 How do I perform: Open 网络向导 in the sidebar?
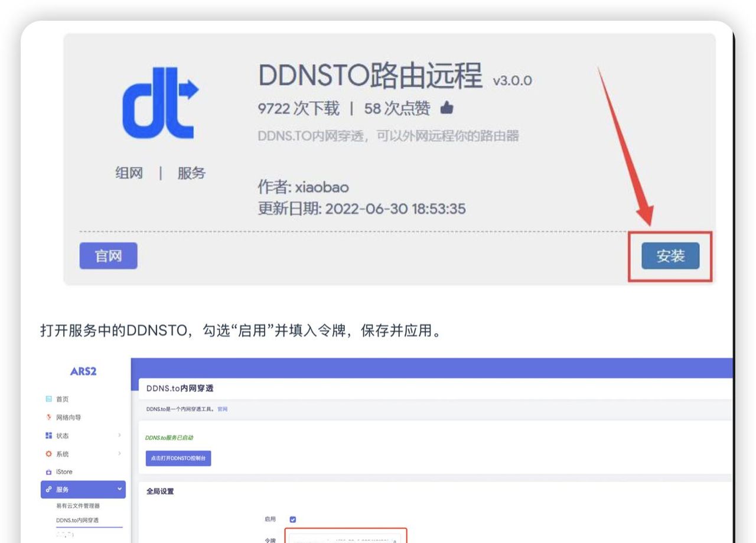pos(69,418)
